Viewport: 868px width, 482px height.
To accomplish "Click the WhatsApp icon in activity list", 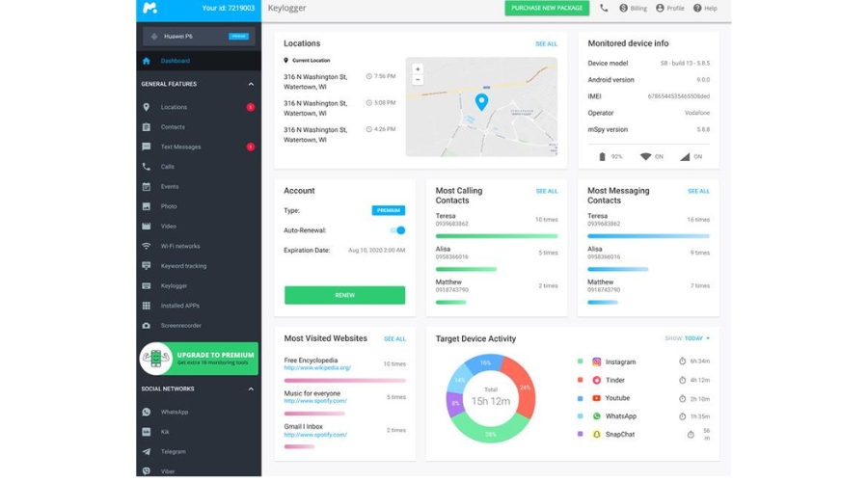I will pyautogui.click(x=597, y=416).
